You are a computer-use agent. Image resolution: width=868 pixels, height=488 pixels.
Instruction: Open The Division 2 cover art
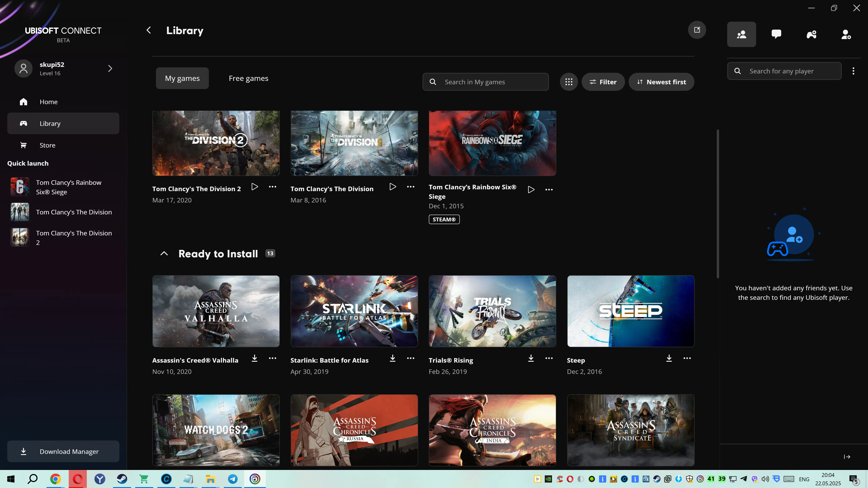[216, 143]
